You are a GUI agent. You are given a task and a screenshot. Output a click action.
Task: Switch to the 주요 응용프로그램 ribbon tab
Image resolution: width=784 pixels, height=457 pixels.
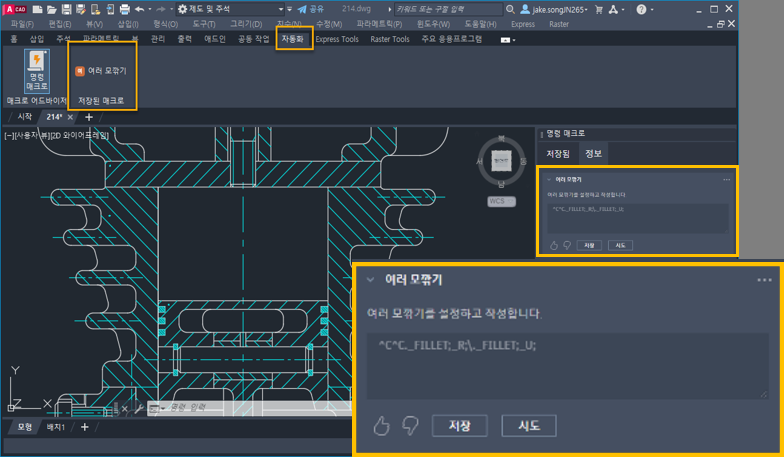tap(452, 39)
